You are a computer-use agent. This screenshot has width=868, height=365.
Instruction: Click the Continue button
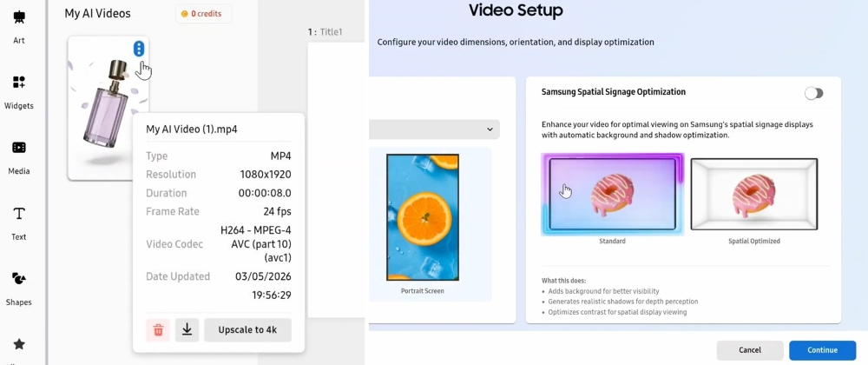tap(821, 350)
